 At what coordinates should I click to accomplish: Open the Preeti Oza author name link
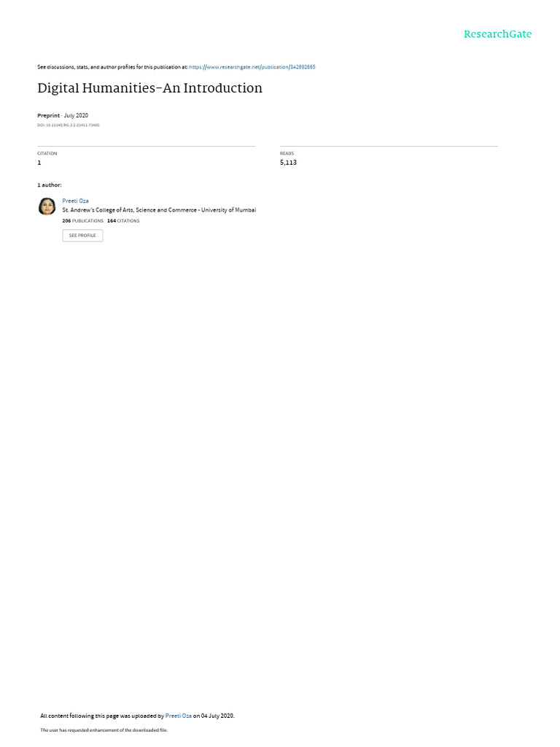point(75,201)
